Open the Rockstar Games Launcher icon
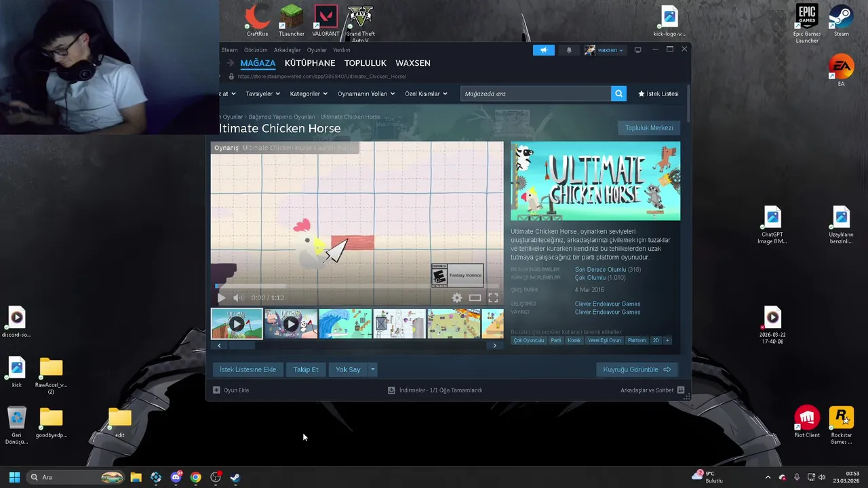 [x=842, y=425]
